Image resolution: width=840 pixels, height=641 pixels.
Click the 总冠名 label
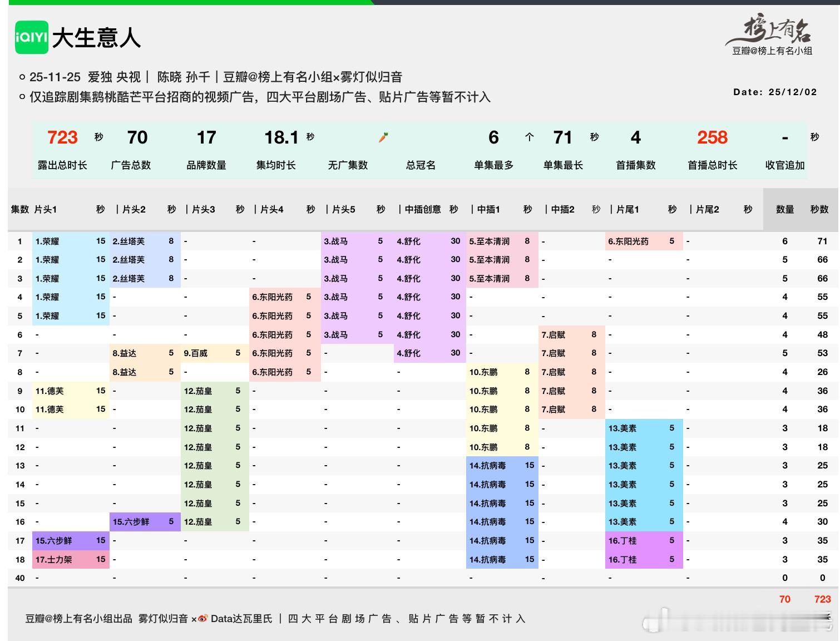(421, 165)
